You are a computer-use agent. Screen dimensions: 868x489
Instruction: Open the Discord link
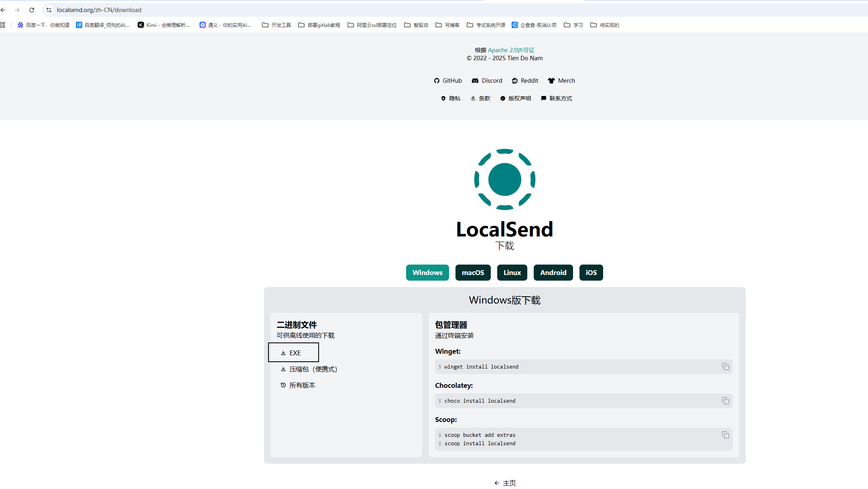(x=487, y=81)
